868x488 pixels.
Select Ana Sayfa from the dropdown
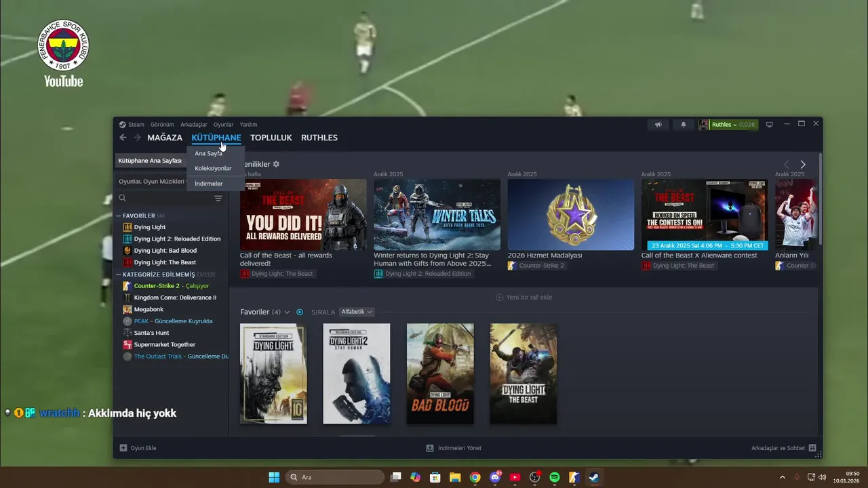208,153
